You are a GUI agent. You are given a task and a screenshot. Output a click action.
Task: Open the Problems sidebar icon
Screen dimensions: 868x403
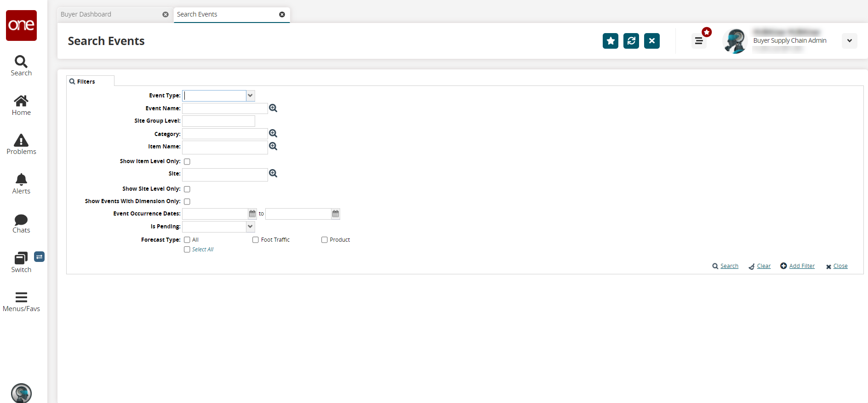(x=21, y=144)
